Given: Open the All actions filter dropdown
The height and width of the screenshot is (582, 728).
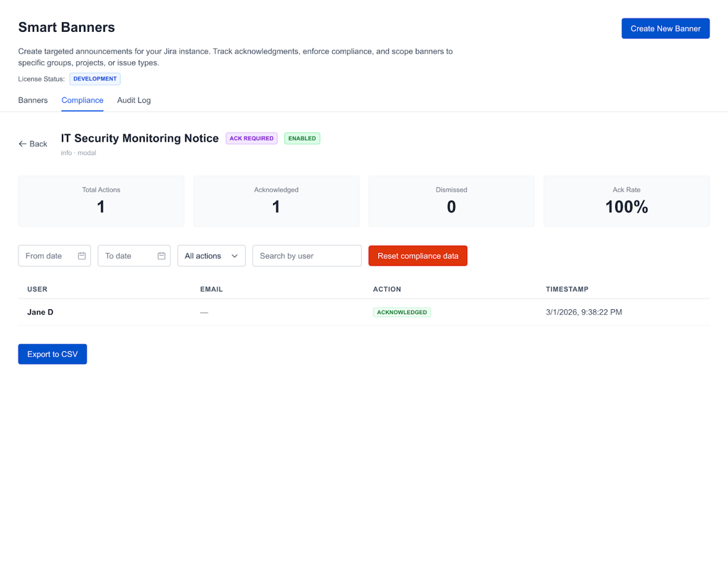Looking at the screenshot, I should coord(211,256).
